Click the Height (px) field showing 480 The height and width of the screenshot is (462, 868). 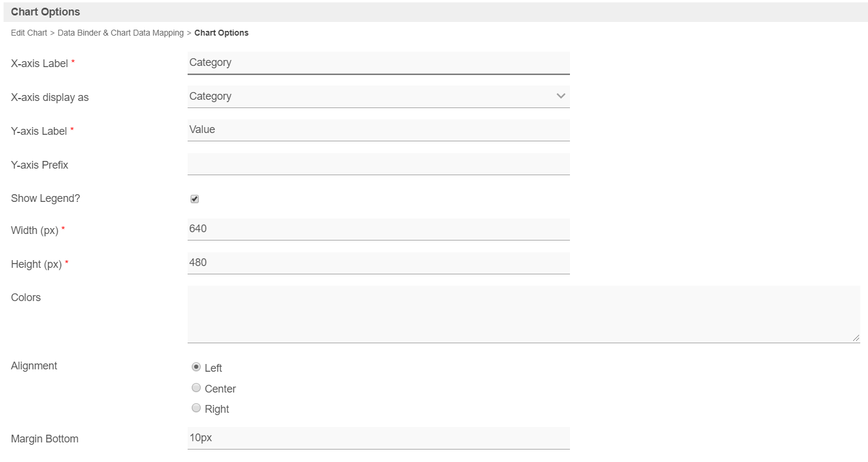pos(378,262)
